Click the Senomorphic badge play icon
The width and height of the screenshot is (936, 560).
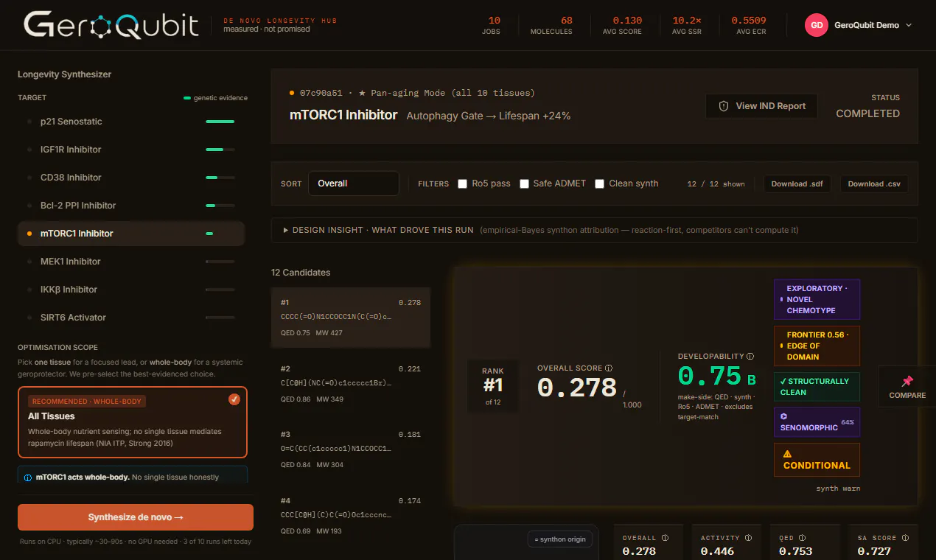783,416
